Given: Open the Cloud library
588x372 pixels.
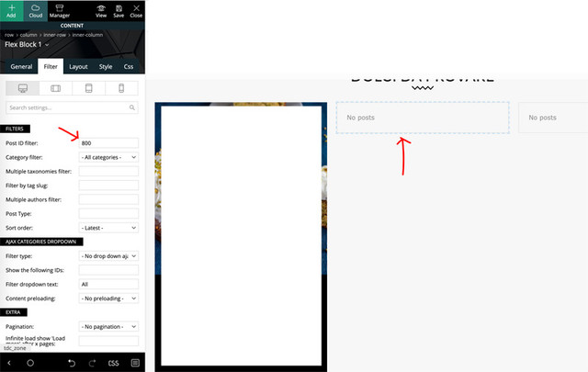Looking at the screenshot, I should [36, 10].
